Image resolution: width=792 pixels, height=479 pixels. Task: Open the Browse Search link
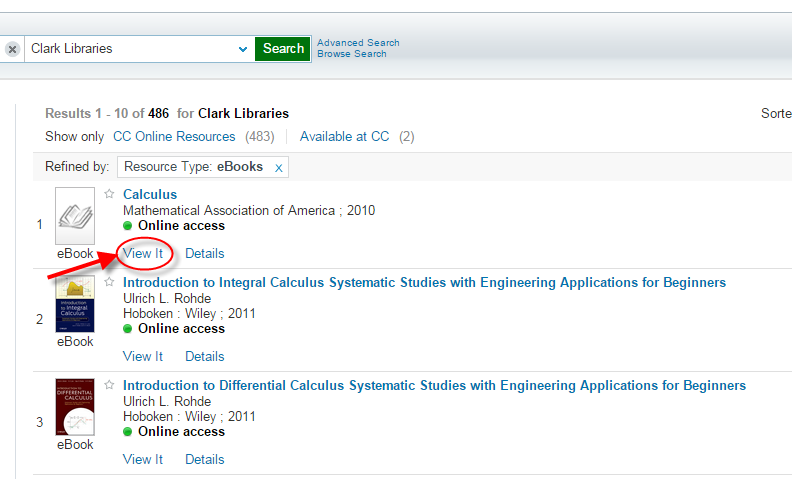click(352, 54)
